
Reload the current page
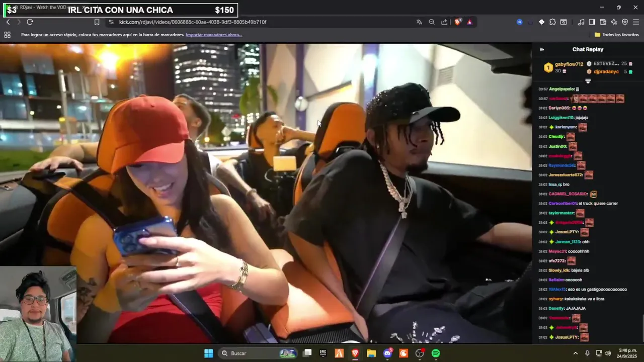(30, 22)
